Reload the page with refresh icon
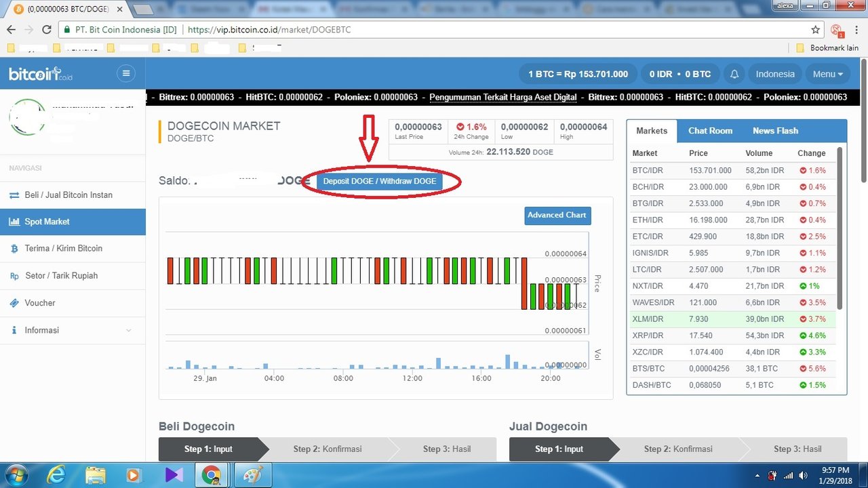 click(47, 30)
